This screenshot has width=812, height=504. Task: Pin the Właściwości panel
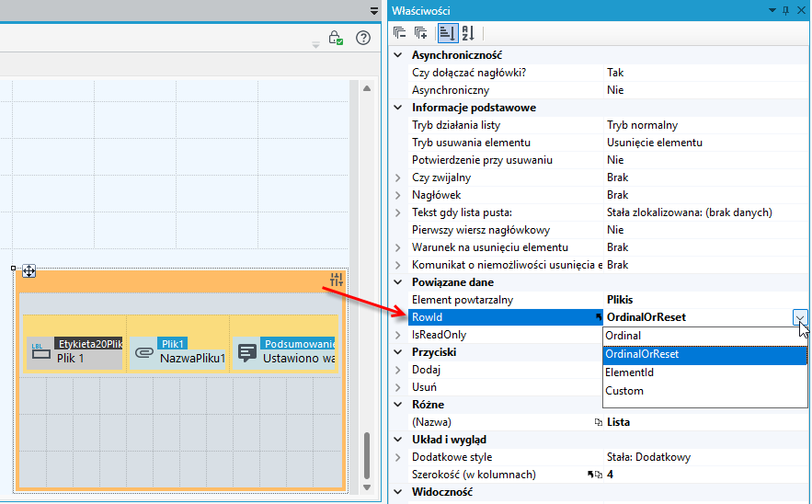(x=785, y=10)
